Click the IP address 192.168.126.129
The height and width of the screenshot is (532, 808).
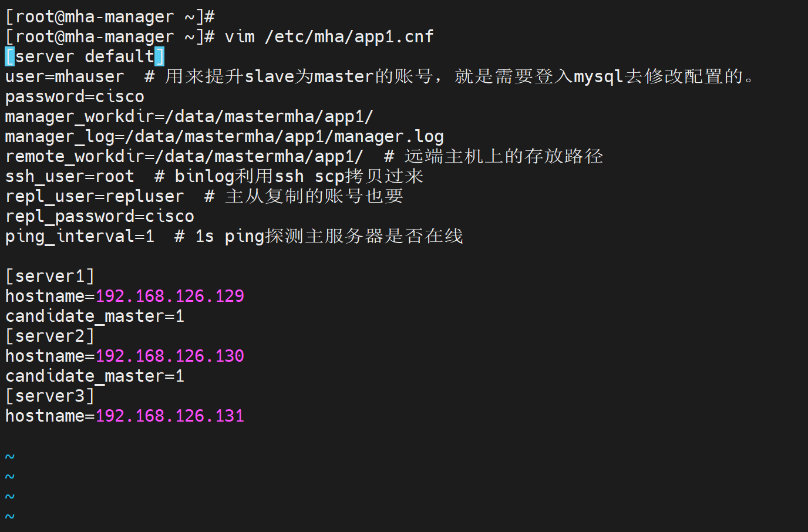tap(170, 297)
